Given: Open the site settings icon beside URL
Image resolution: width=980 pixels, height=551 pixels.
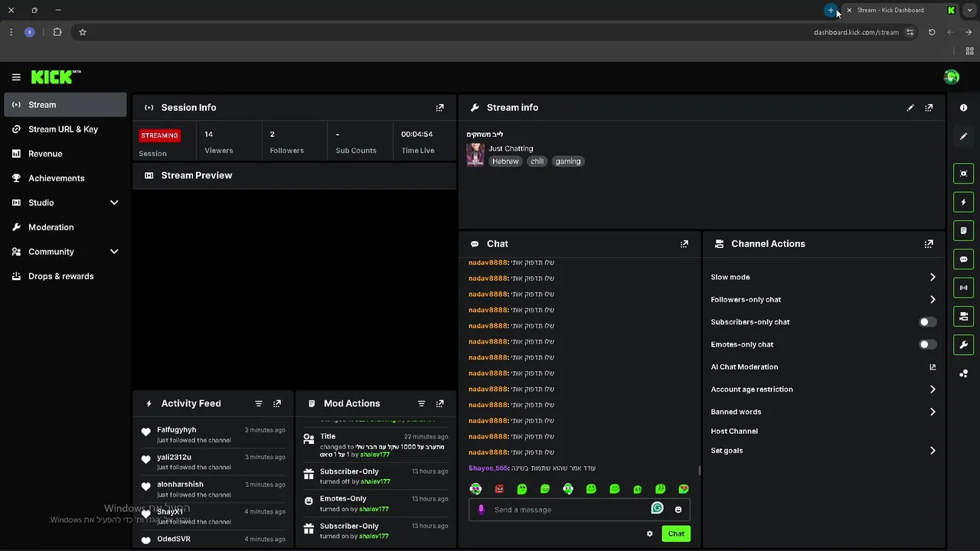Looking at the screenshot, I should [910, 32].
